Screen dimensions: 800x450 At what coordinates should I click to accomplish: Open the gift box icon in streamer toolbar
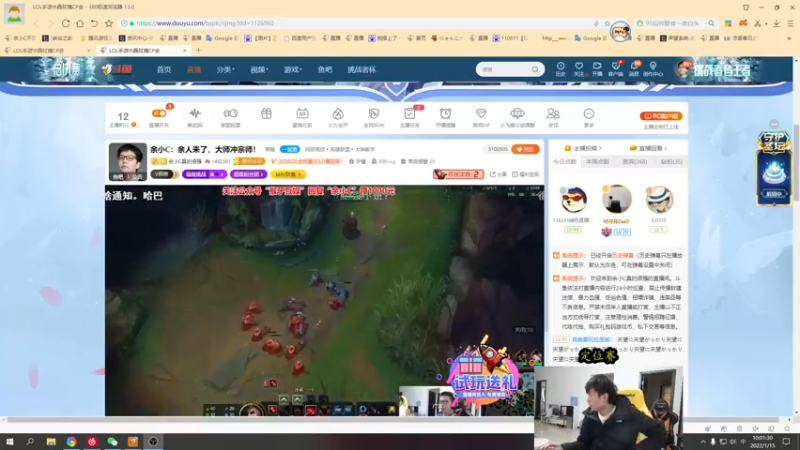tap(266, 113)
